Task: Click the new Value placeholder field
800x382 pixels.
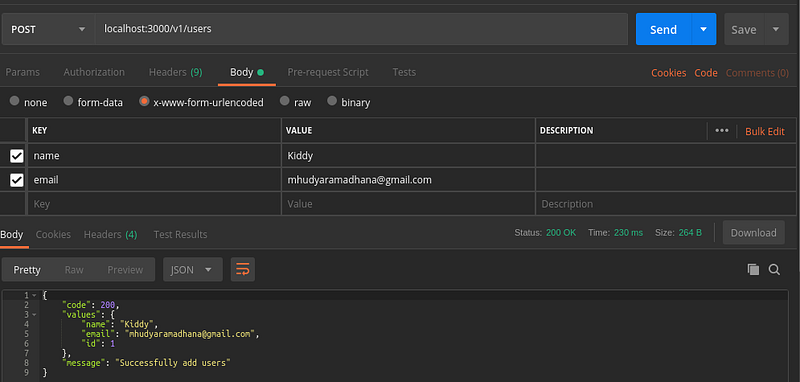Action: [408, 204]
